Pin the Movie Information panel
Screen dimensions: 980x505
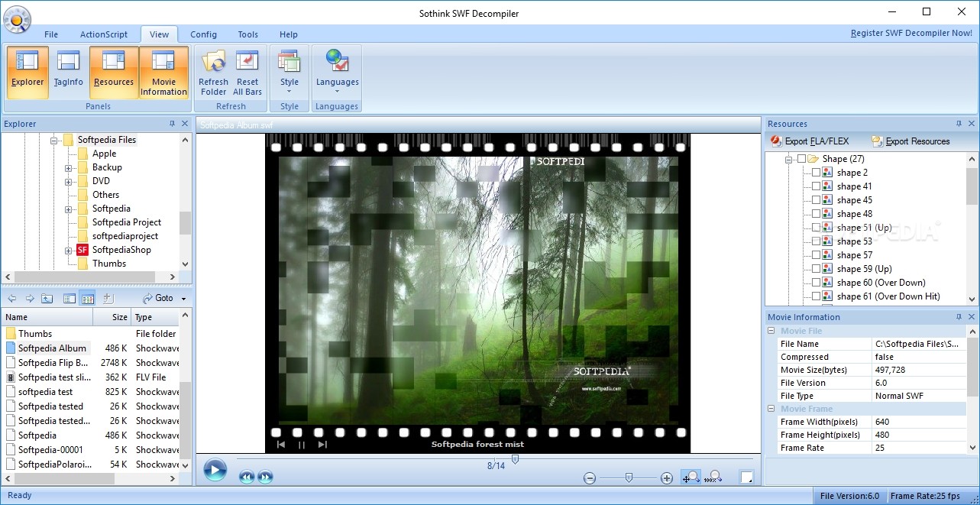click(x=959, y=317)
